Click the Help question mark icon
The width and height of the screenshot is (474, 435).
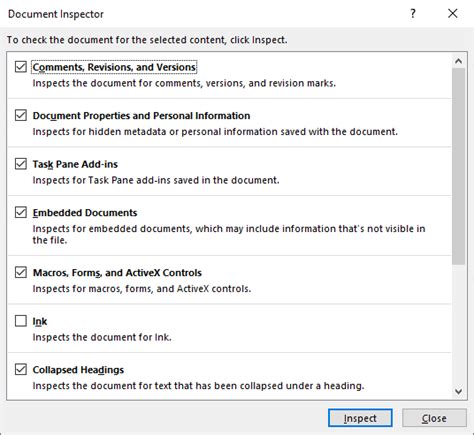[413, 14]
